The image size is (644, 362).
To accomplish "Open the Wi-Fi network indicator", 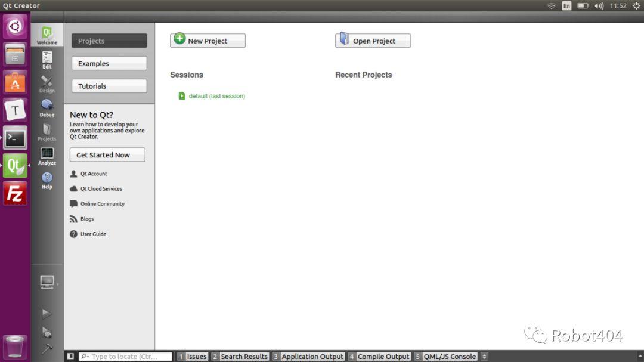I will (552, 6).
